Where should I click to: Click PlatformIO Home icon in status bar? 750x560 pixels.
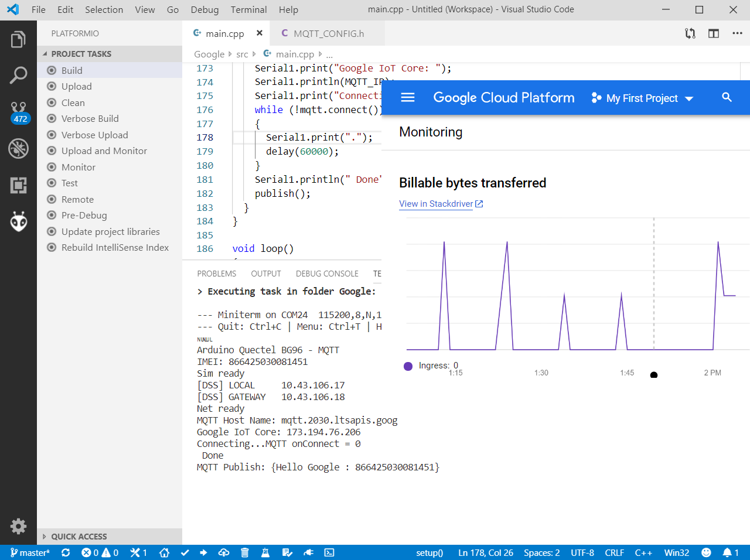(x=165, y=552)
